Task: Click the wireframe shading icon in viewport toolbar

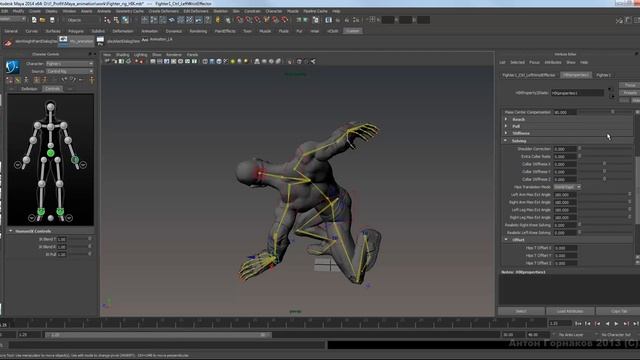Action: coord(205,62)
